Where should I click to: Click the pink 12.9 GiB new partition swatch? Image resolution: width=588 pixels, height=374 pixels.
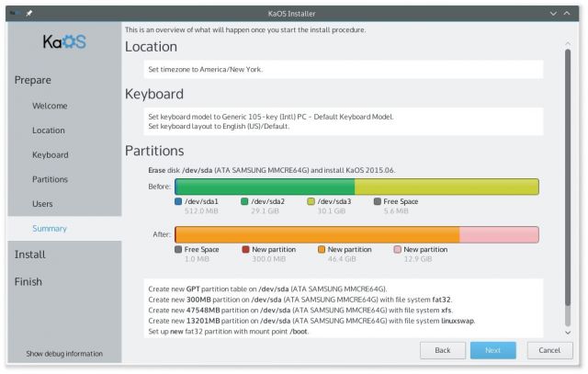pos(398,249)
